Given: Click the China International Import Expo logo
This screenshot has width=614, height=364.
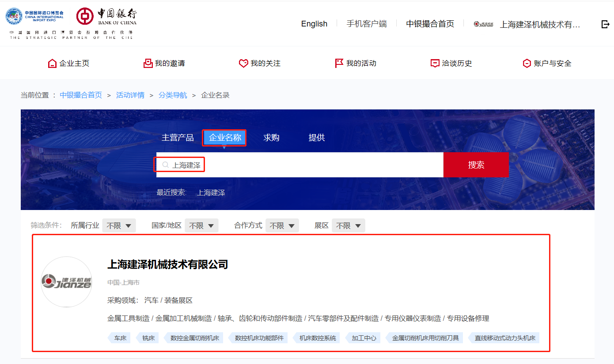Looking at the screenshot, I should 34,16.
